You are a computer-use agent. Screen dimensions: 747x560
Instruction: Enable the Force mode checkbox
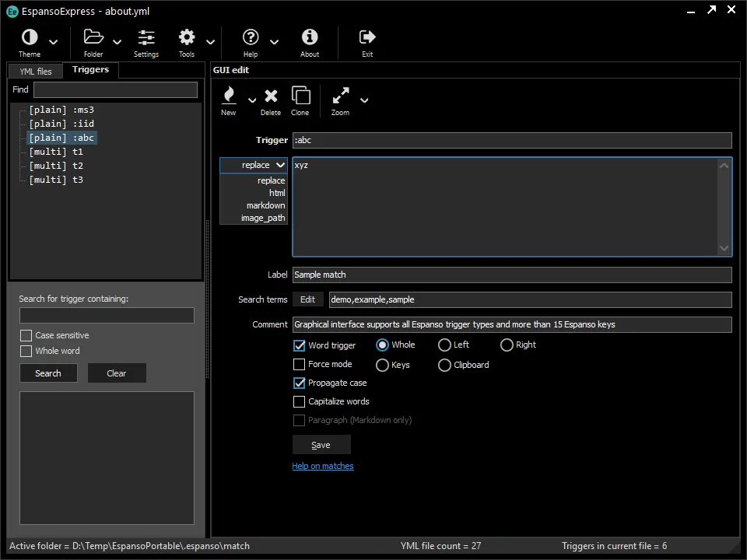click(299, 364)
